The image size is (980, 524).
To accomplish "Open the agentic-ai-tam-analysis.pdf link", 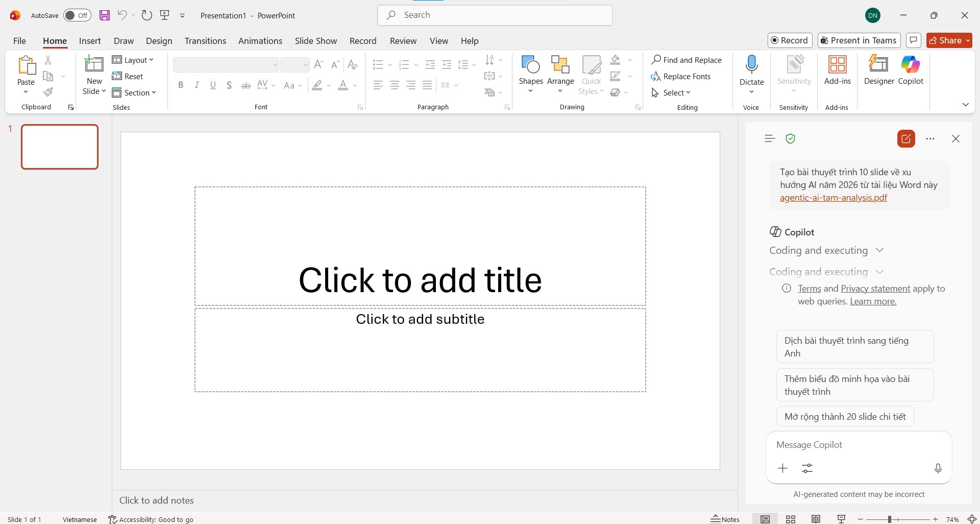I will coord(833,198).
